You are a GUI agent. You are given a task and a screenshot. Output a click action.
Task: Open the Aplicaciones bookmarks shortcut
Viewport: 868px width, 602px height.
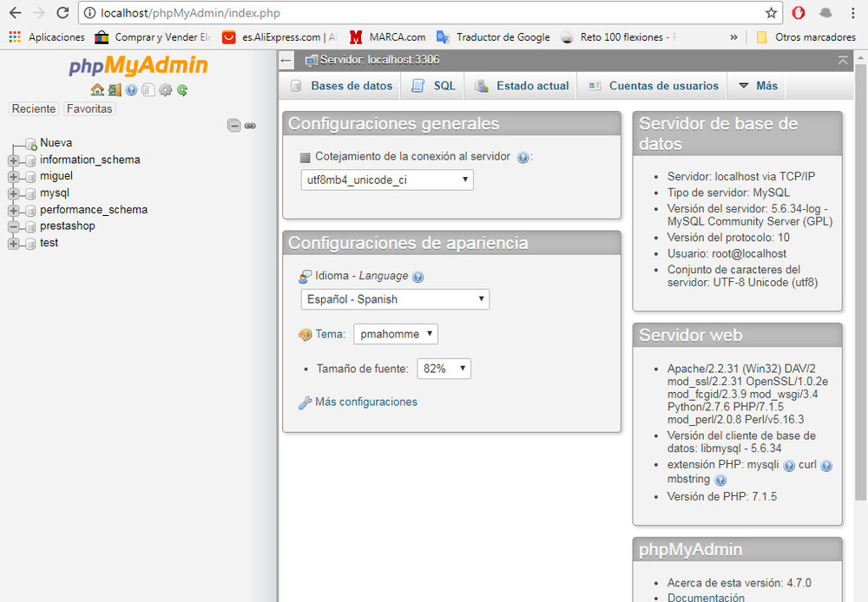pos(47,37)
